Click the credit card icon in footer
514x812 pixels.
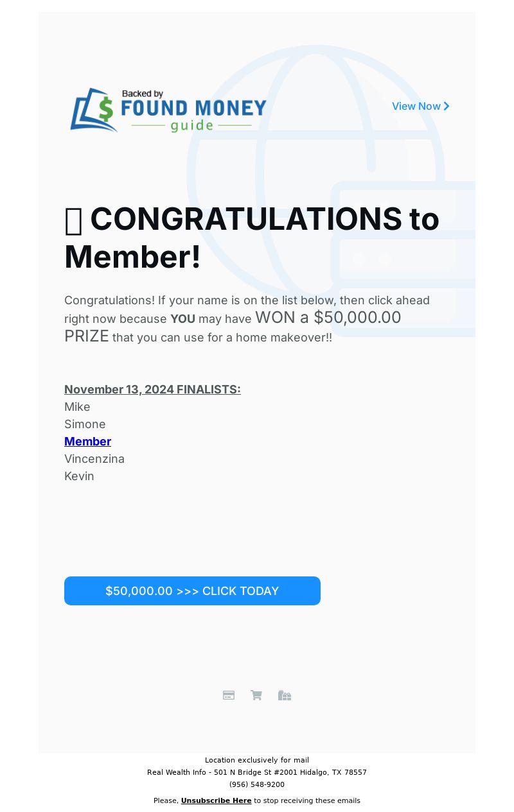click(229, 695)
